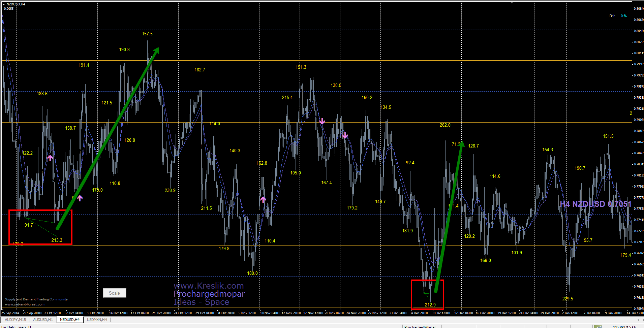Select red rectangle around 212.9 low
644x328 pixels.
[427, 294]
